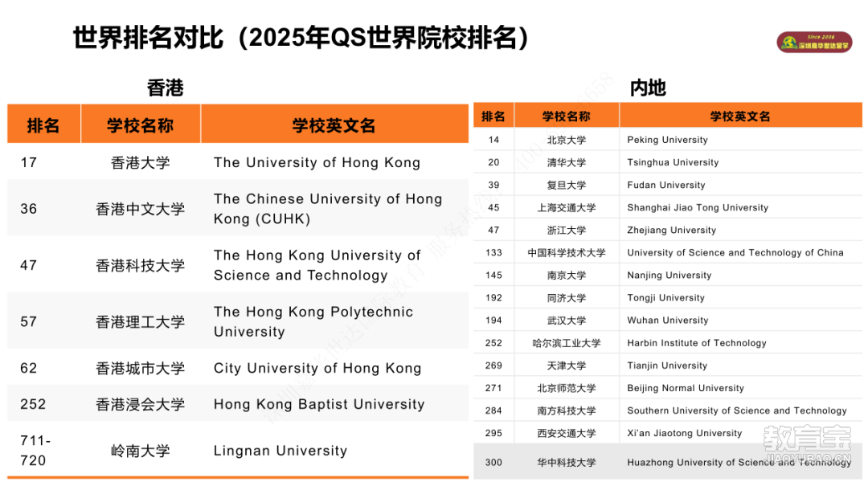Click Tongji University
Viewport: 868px width, 482px height.
coord(666,298)
